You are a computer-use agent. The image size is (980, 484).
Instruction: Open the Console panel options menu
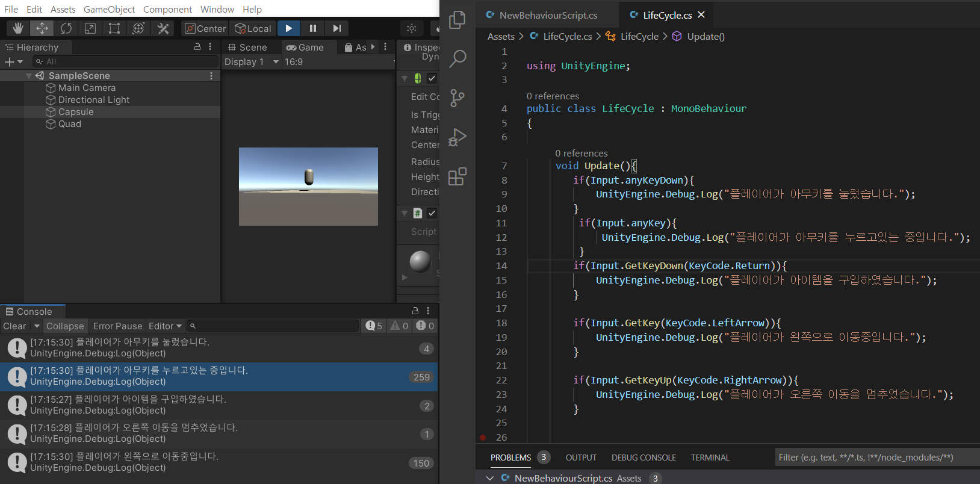[x=428, y=311]
